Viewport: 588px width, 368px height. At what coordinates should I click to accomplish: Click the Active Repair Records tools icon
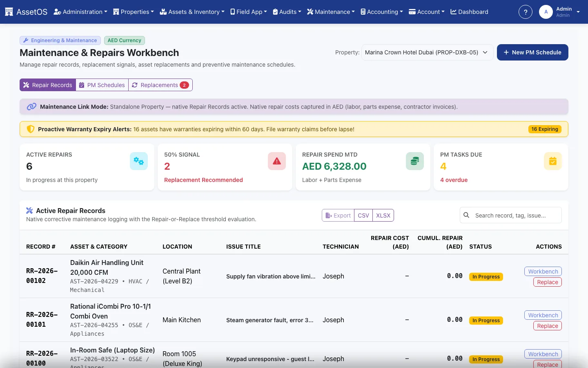coord(29,211)
